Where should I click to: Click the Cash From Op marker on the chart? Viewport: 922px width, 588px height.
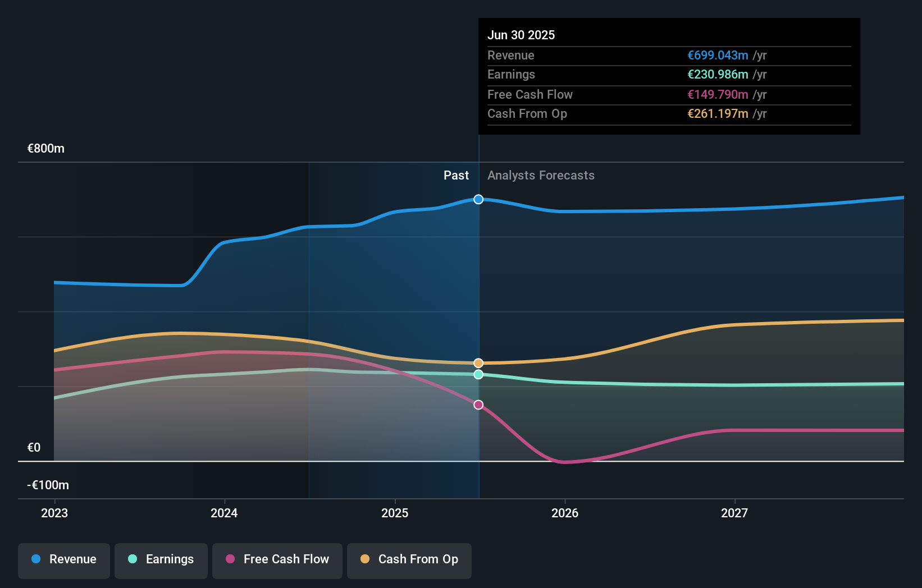pos(478,363)
